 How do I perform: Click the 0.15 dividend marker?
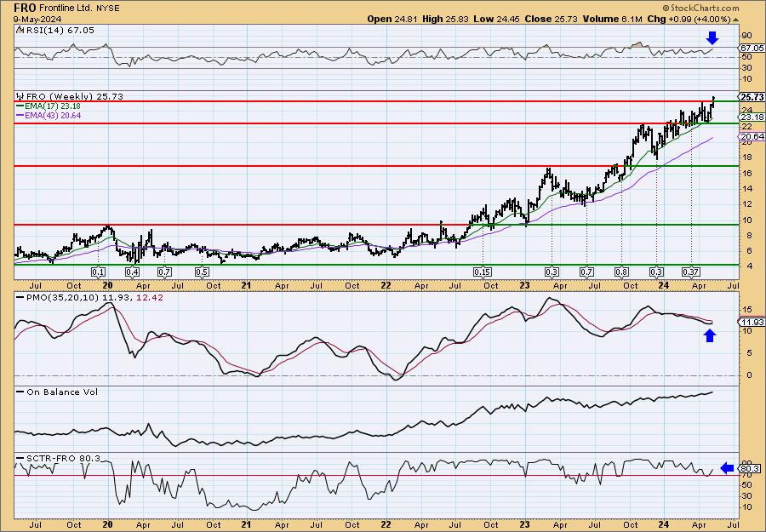(483, 272)
